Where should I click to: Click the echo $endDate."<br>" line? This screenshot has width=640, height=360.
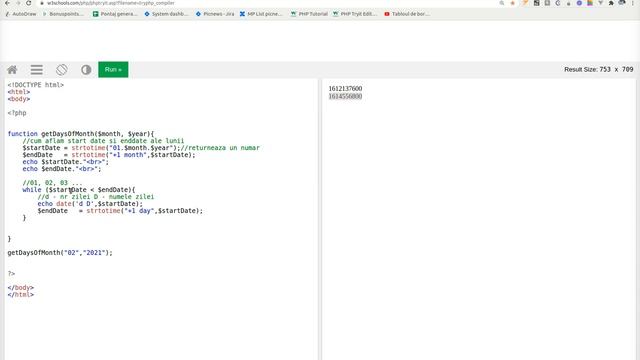(62, 169)
